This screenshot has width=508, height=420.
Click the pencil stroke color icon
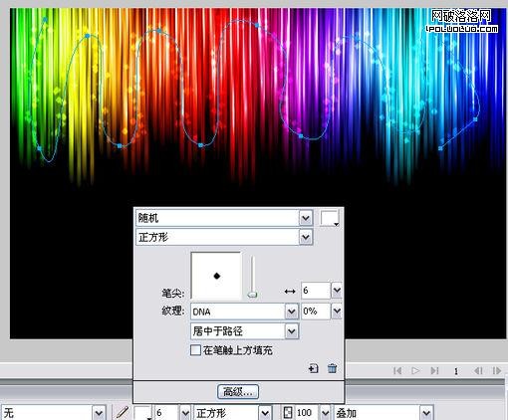122,413
